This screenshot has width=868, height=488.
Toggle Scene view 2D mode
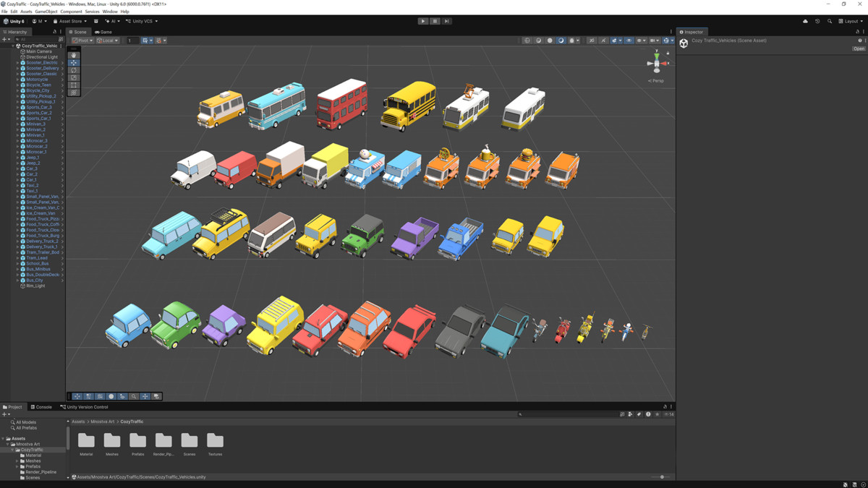pos(591,40)
